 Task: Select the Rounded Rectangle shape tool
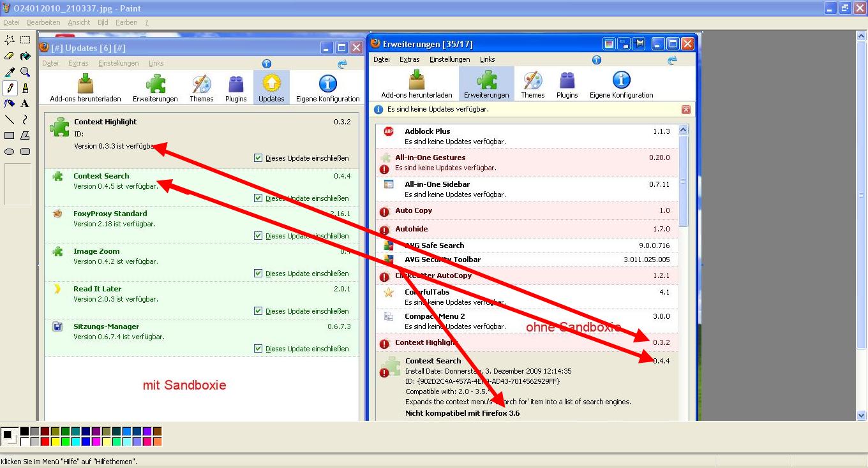coord(26,152)
